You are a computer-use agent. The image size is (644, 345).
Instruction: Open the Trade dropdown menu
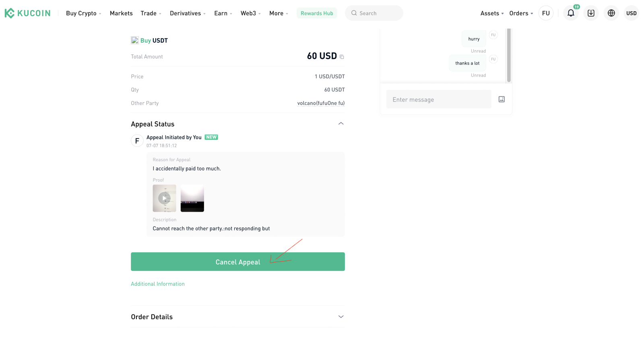[151, 13]
